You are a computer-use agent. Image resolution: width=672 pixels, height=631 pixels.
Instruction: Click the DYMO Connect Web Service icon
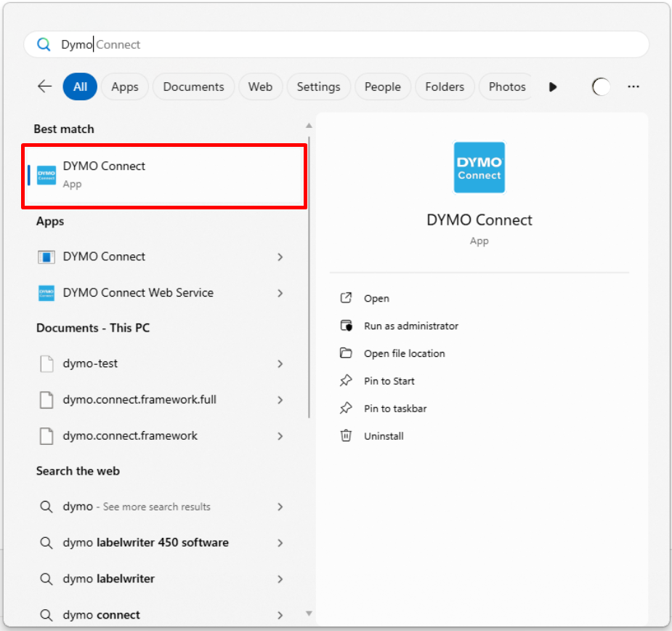[46, 293]
